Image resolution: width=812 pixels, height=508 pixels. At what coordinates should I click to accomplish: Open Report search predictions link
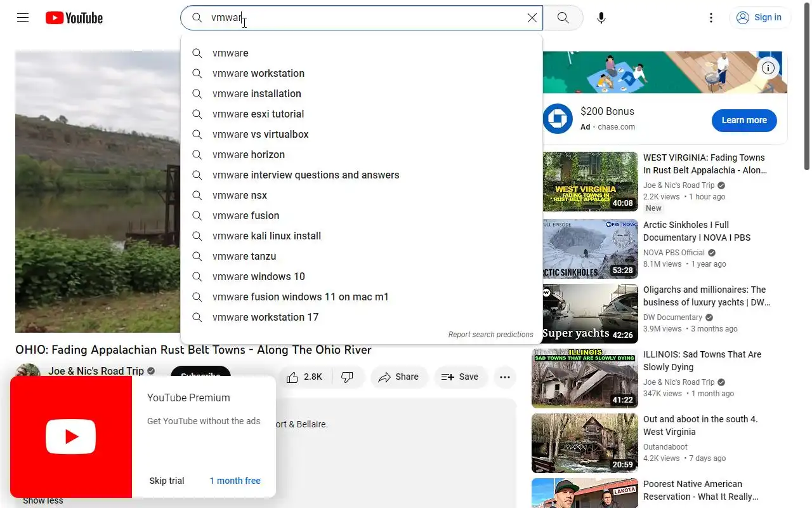pos(490,335)
